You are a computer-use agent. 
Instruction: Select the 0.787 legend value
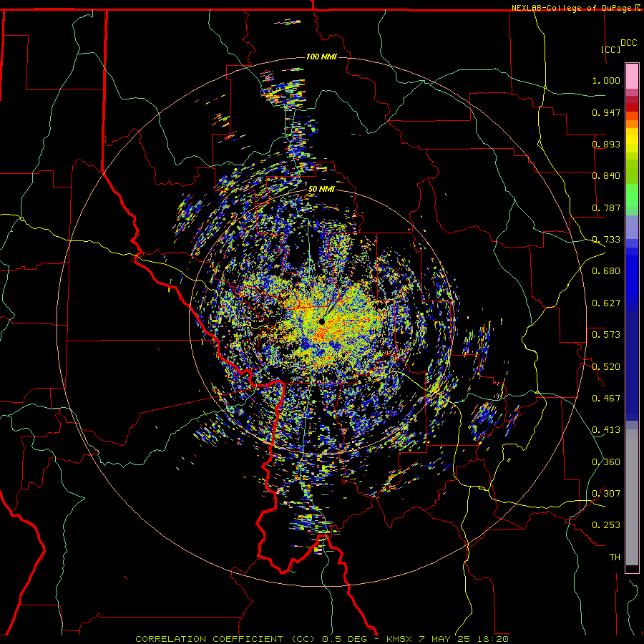click(606, 208)
